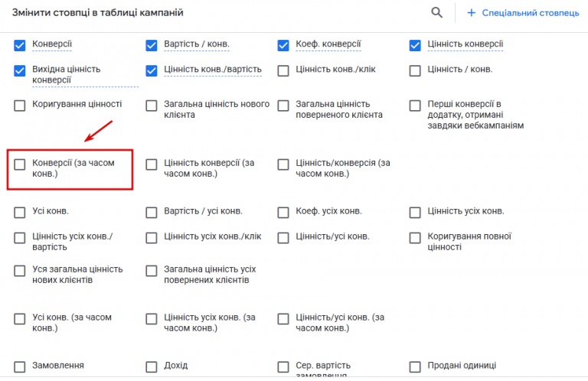588x381 pixels.
Task: Uncheck Коеф. конверсії column
Action: [x=283, y=45]
